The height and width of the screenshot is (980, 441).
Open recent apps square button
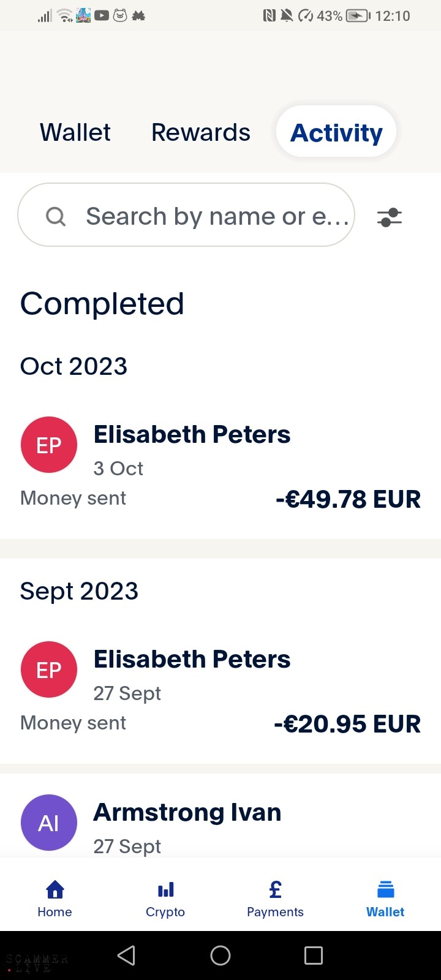[x=313, y=956]
